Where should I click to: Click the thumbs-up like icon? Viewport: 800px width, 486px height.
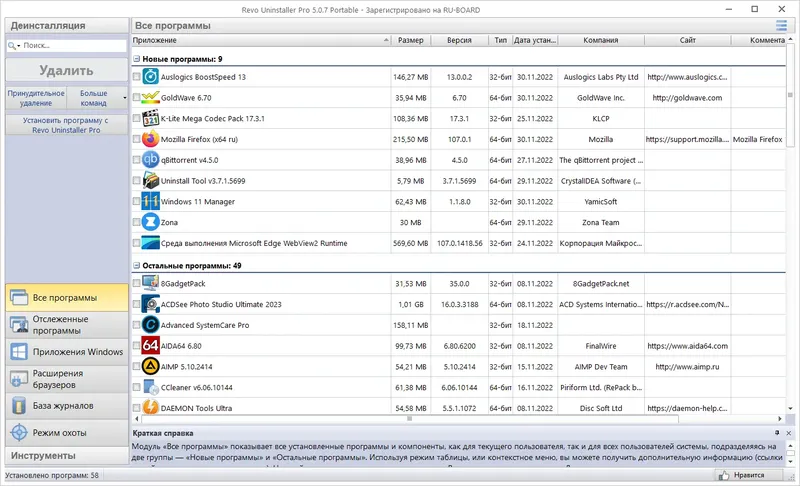click(723, 475)
